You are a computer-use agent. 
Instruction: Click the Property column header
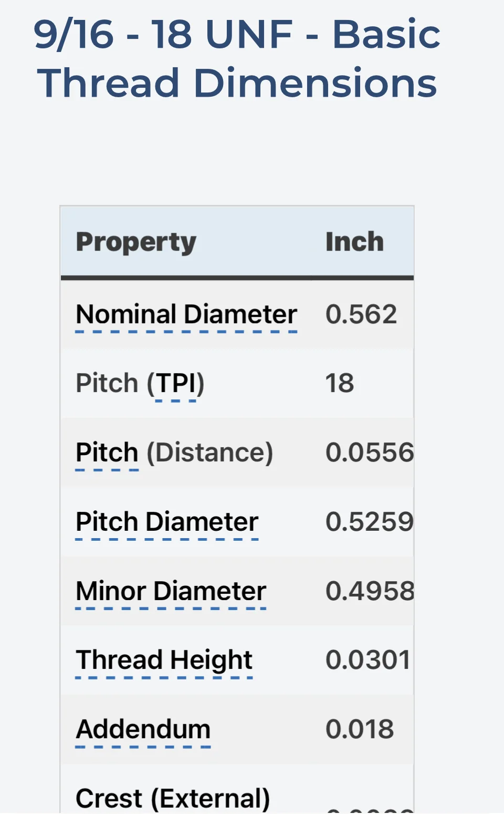tap(136, 242)
